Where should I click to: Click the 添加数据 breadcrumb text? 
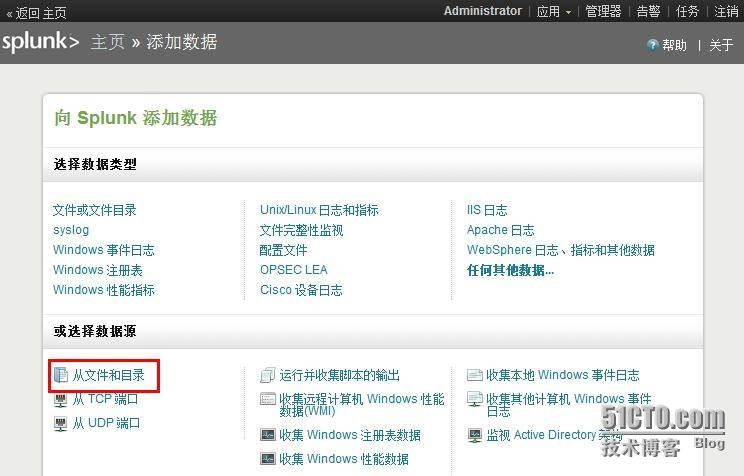pyautogui.click(x=181, y=42)
